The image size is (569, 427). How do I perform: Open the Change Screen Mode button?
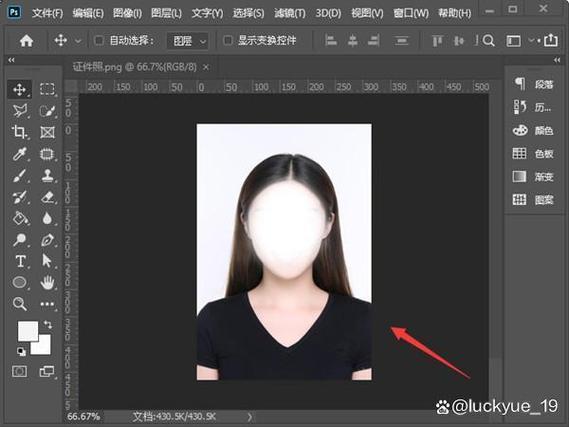pos(47,371)
